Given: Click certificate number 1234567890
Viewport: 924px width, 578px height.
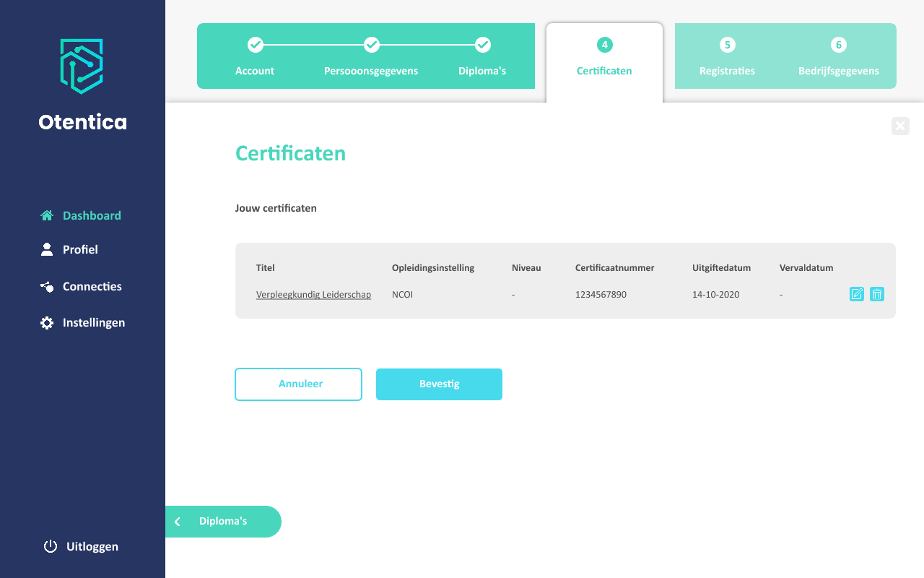Looking at the screenshot, I should click(x=601, y=295).
